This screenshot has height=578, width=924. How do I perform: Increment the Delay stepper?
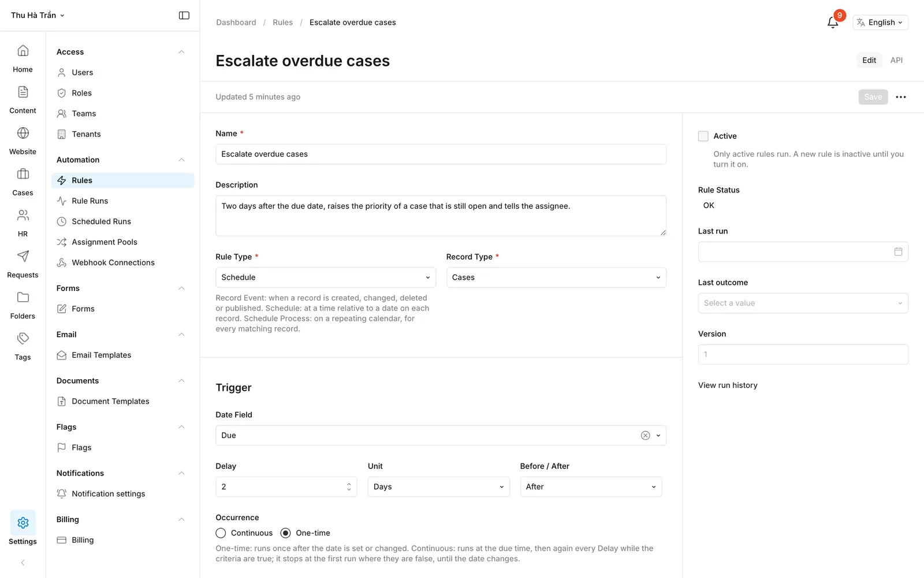(x=349, y=484)
